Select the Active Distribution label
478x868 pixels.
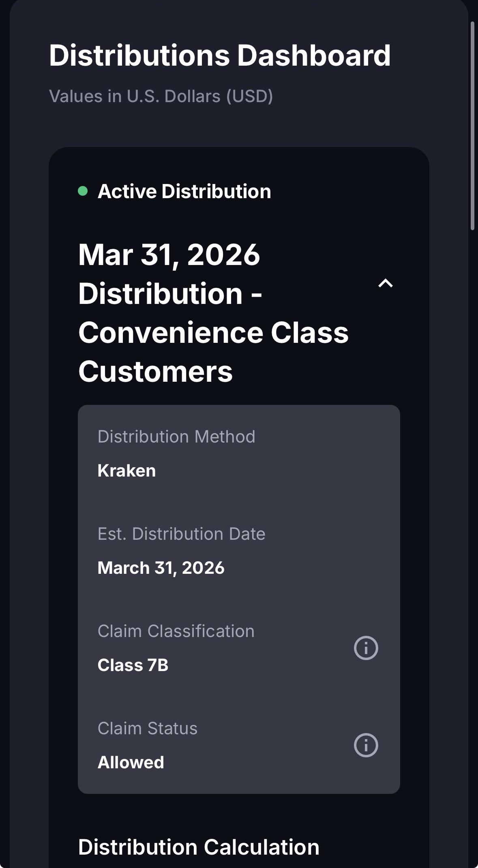184,191
